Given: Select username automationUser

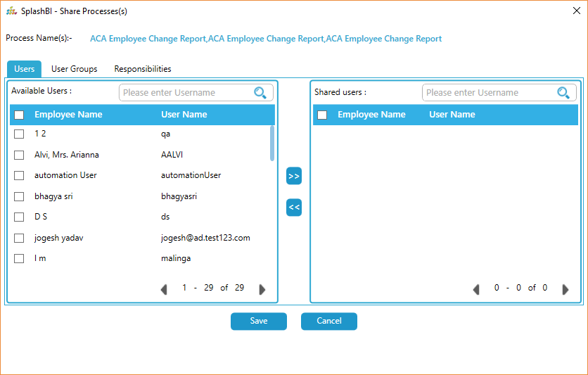Looking at the screenshot, I should pyautogui.click(x=191, y=175).
